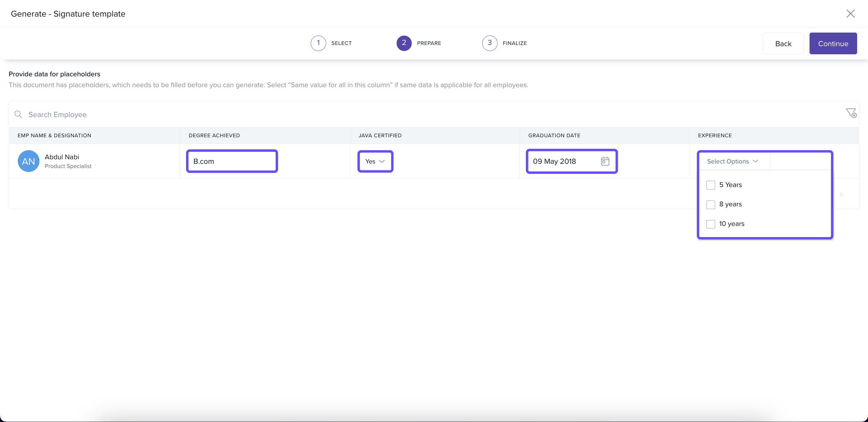Click the Finalize step label
The image size is (868, 422).
tap(514, 43)
